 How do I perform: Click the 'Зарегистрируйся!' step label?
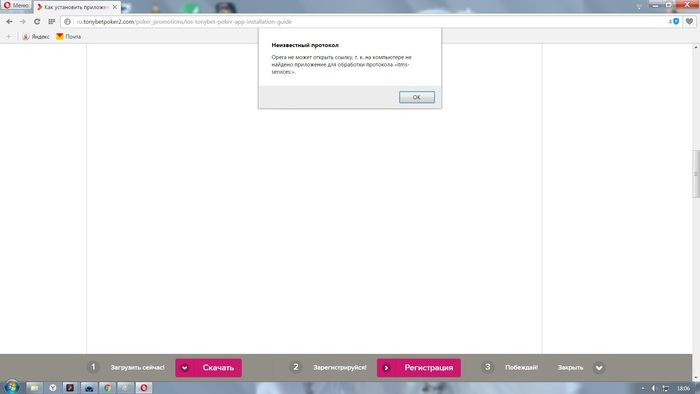pos(340,368)
